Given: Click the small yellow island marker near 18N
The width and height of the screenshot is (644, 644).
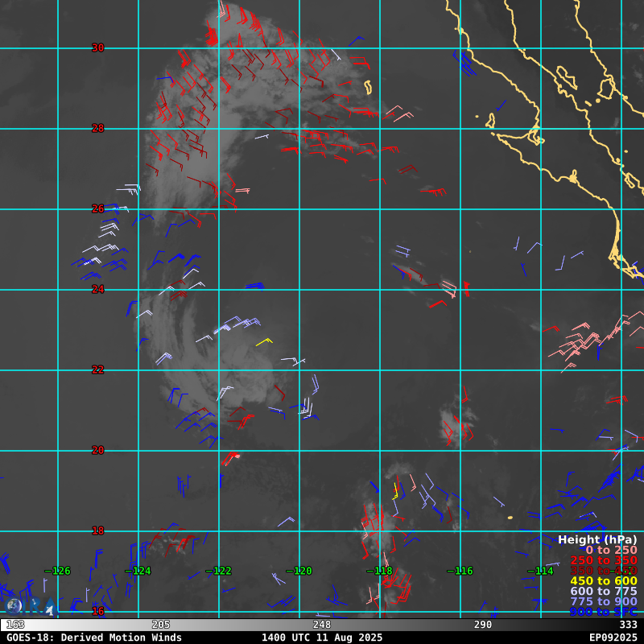Looking at the screenshot, I should click(x=510, y=518).
